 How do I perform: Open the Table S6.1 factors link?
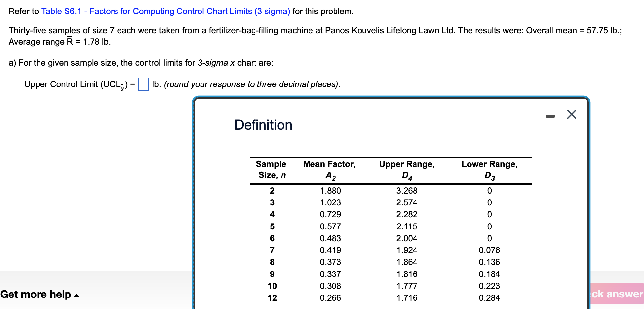165,11
